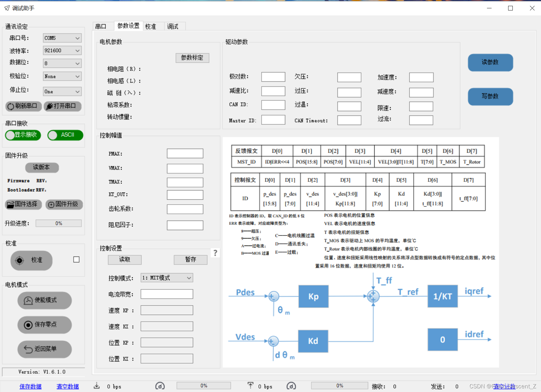Click the 齿轮系数 input field
The height and width of the screenshot is (392, 541).
(x=185, y=209)
